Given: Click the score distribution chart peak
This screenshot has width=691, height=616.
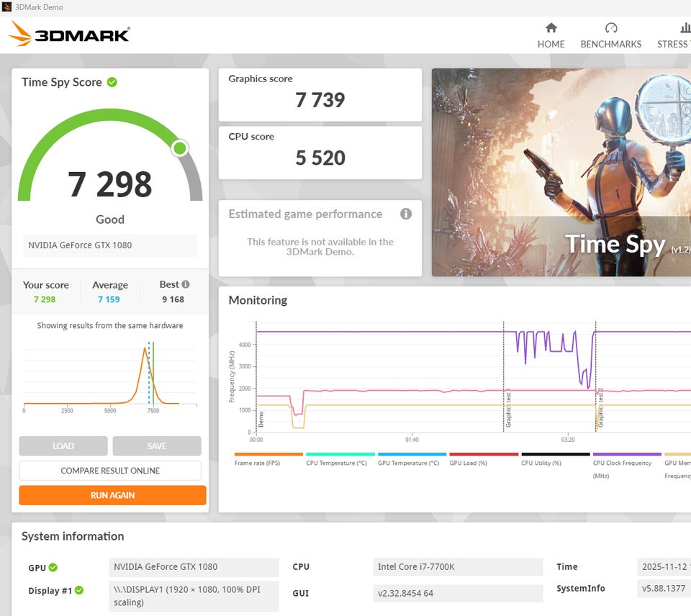Looking at the screenshot, I should pos(145,349).
